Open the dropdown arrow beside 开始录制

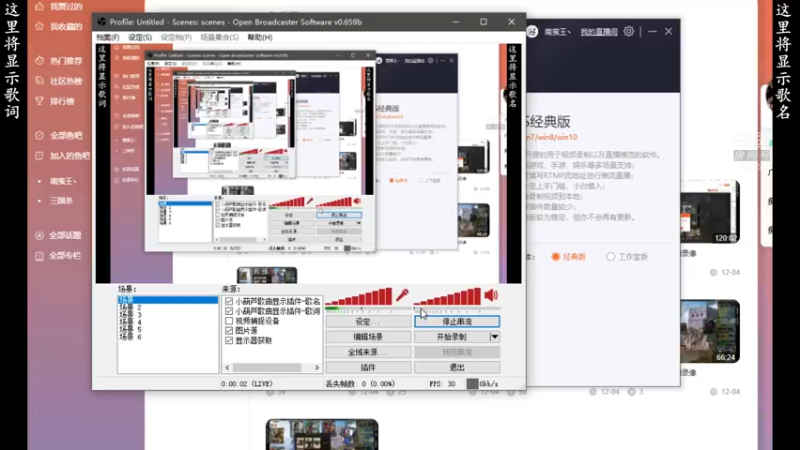(x=494, y=337)
